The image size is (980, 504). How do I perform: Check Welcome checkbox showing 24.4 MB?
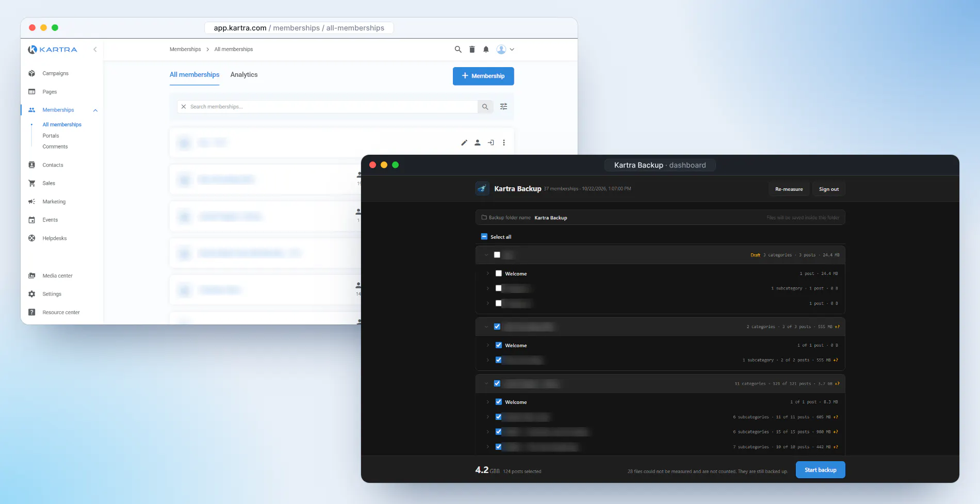coord(499,273)
